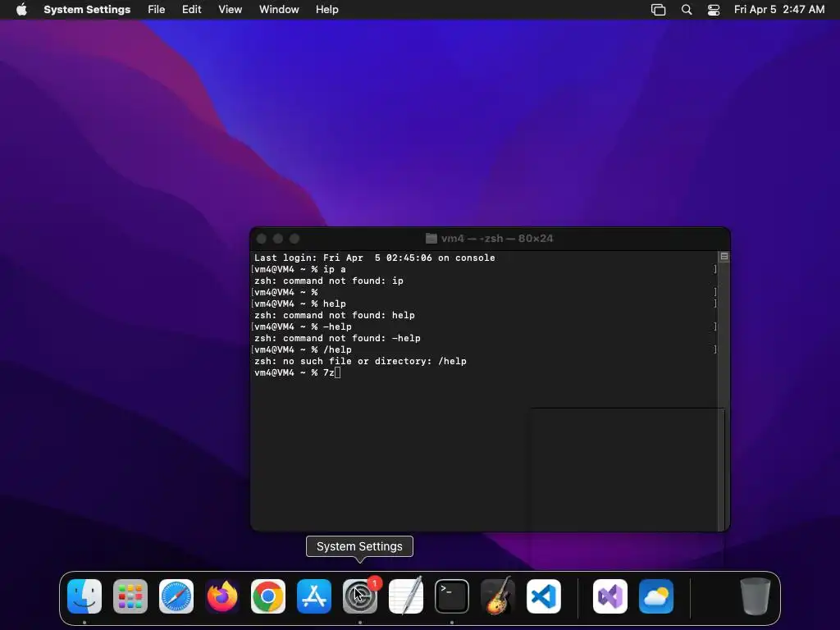Zoom the Terminal window with green button
The height and width of the screenshot is (630, 840).
pos(294,239)
